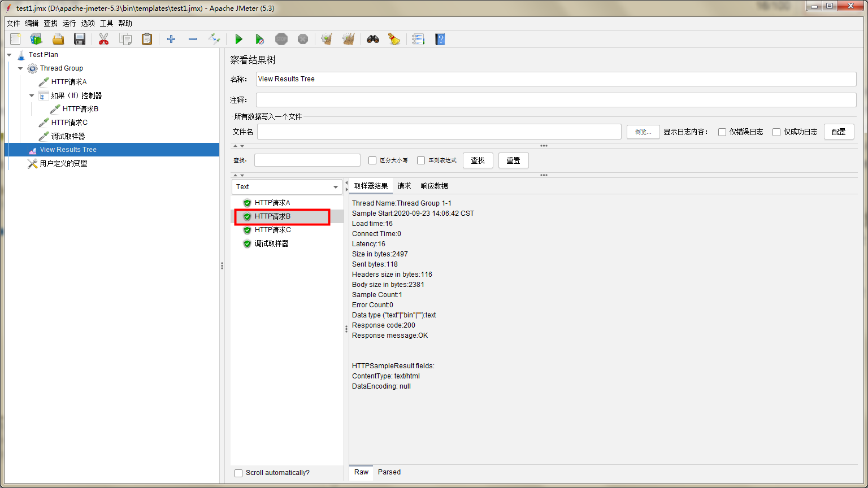Viewport: 868px width, 488px height.
Task: Select HTTP请求B under the If controller
Action: coord(80,109)
